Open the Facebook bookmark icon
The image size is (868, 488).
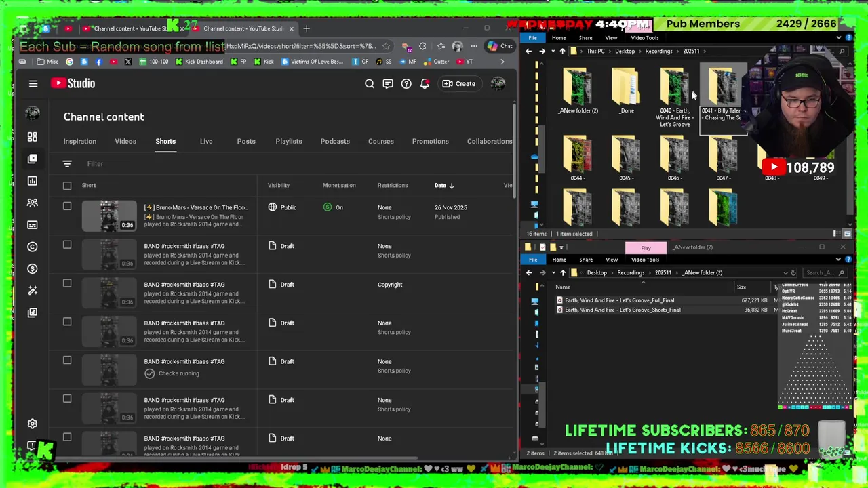coord(99,62)
